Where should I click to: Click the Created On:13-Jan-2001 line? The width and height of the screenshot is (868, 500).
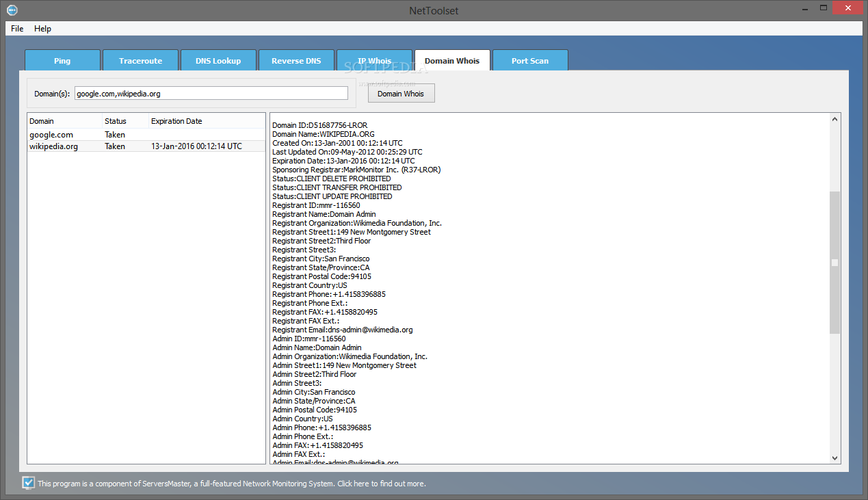point(339,143)
